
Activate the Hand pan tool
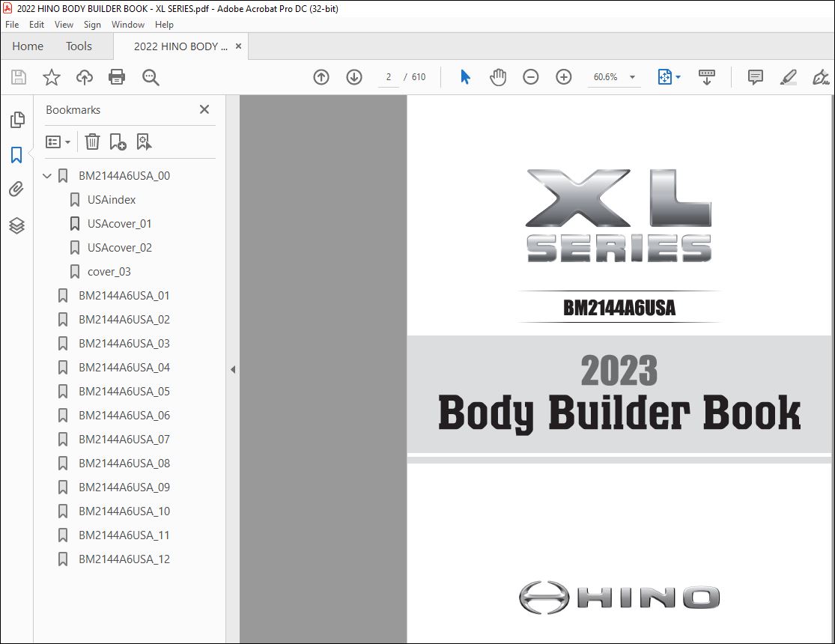(x=498, y=77)
